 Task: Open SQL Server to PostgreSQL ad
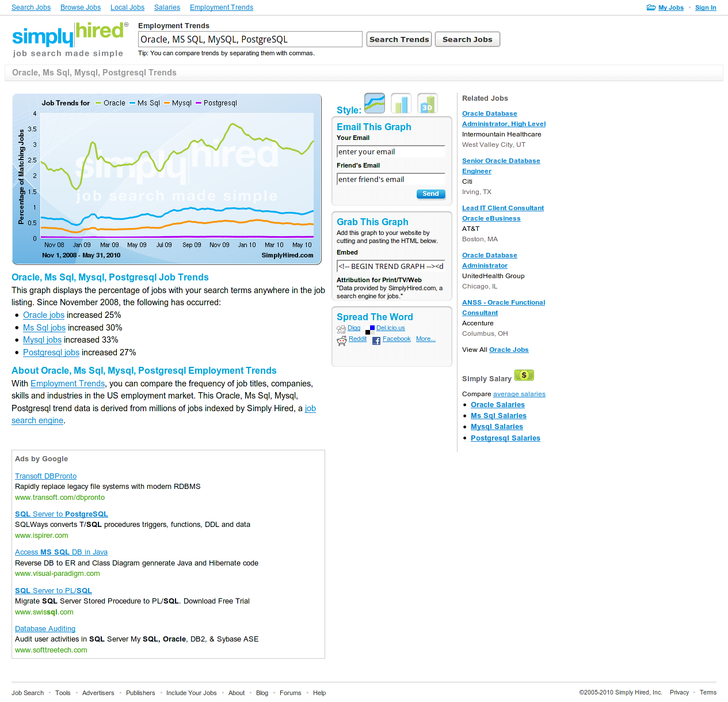pyautogui.click(x=62, y=514)
